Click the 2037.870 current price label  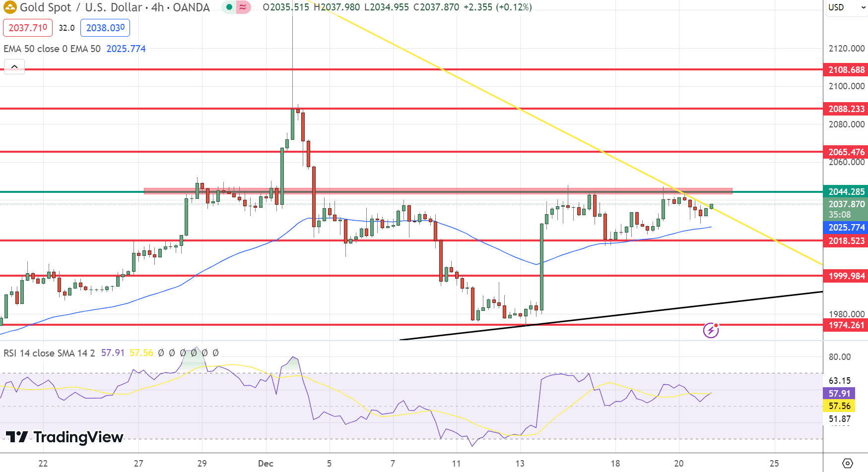pos(846,204)
